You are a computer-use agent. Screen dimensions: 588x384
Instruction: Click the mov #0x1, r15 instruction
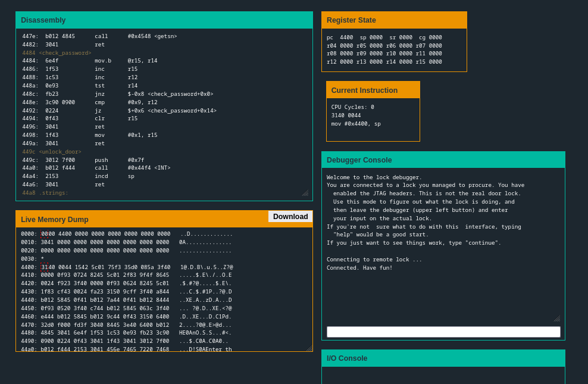[x=90, y=135]
